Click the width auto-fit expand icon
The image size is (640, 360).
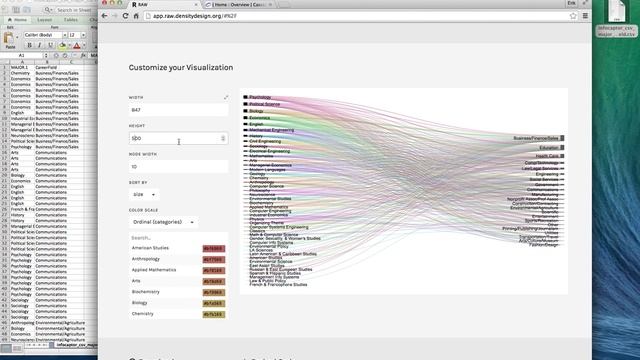tap(226, 97)
